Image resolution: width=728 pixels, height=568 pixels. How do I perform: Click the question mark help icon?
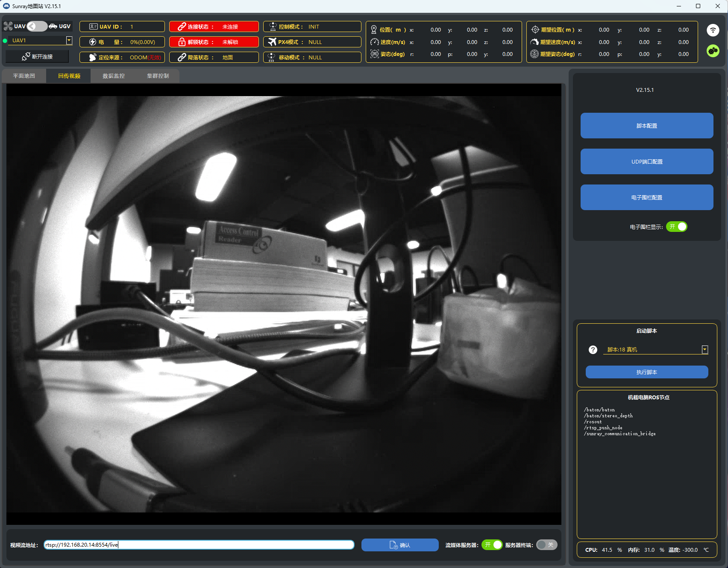click(593, 350)
